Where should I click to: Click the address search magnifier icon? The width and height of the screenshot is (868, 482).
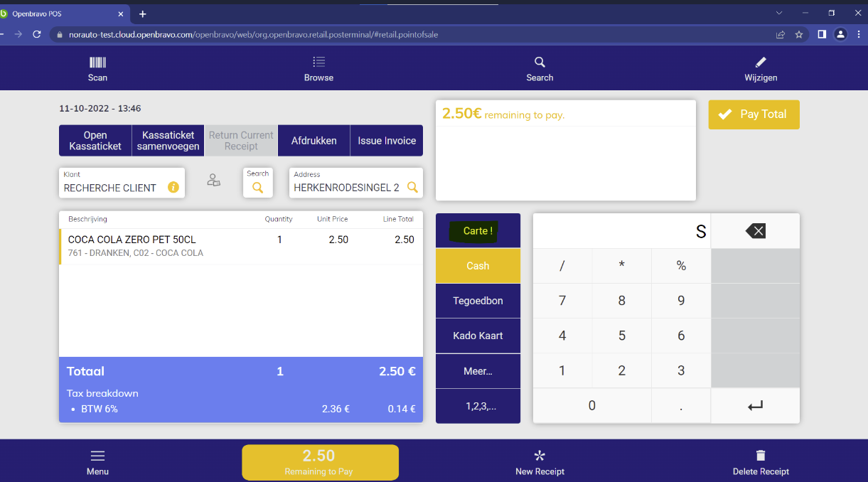coord(412,188)
